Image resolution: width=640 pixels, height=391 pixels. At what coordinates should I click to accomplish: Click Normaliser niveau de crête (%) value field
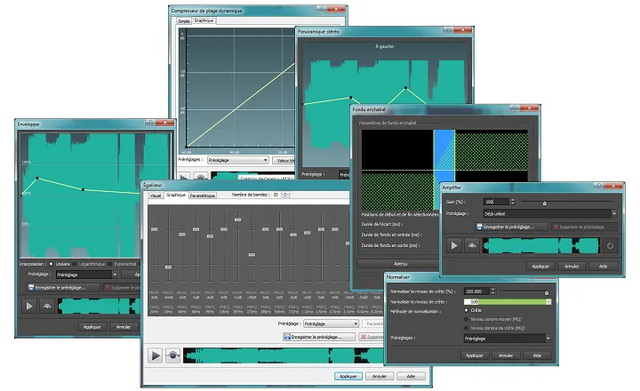(477, 291)
